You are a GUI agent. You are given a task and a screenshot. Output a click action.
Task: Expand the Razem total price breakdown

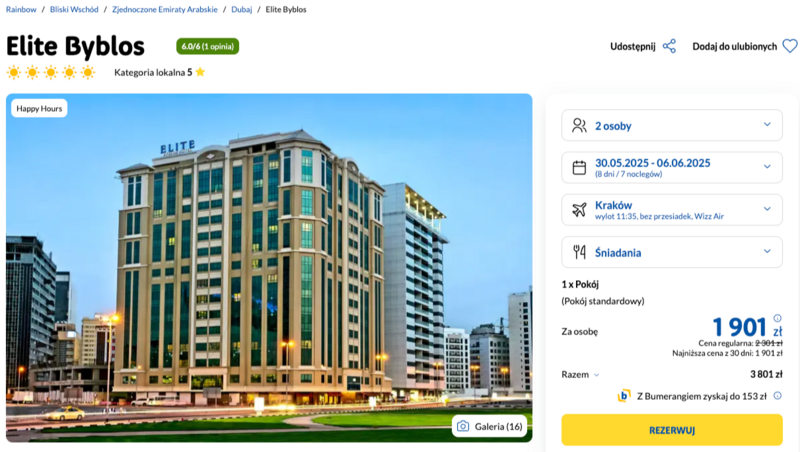[x=581, y=374]
